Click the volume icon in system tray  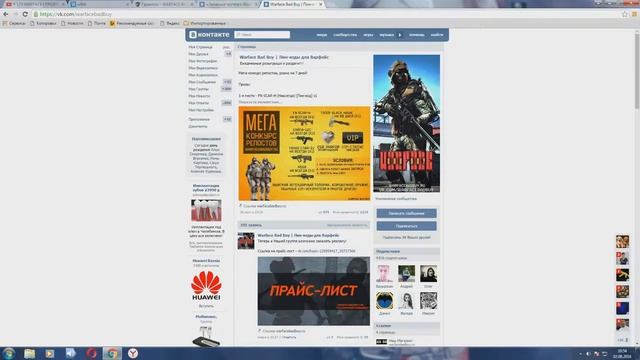click(x=588, y=354)
